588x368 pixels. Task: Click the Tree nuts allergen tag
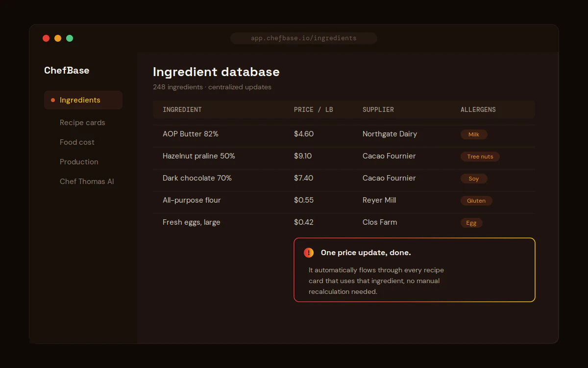pyautogui.click(x=480, y=157)
